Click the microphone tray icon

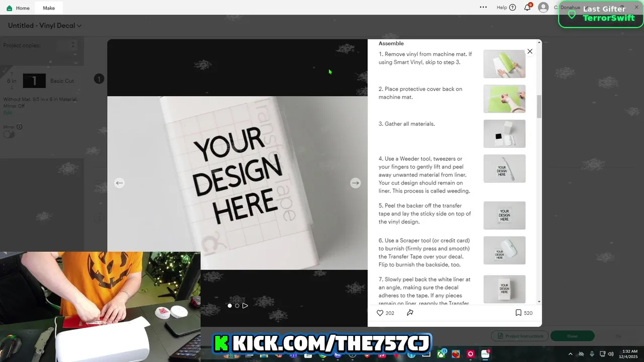pos(592,354)
